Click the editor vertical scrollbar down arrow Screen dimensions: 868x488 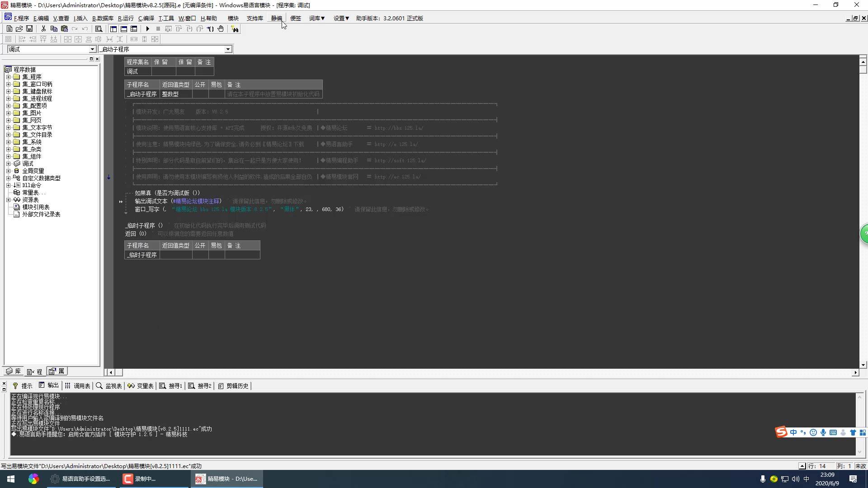[x=863, y=365]
